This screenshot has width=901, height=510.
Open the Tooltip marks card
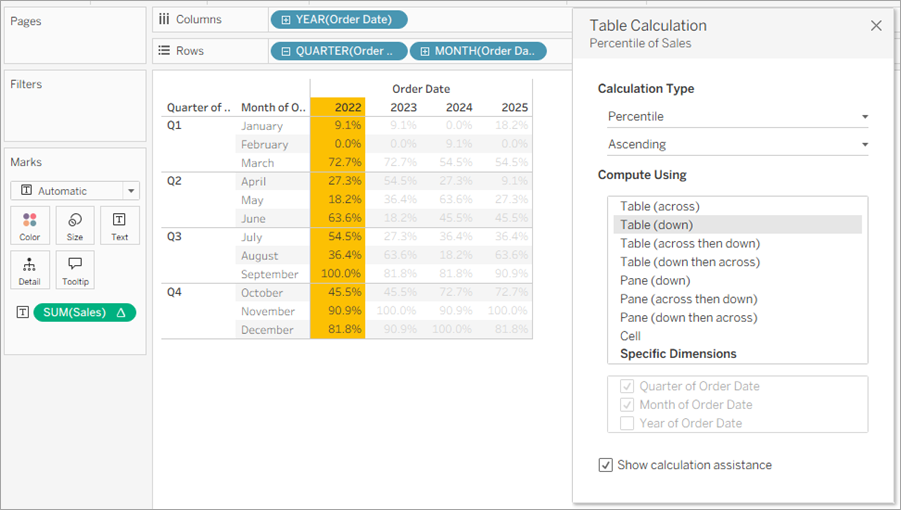pyautogui.click(x=75, y=270)
